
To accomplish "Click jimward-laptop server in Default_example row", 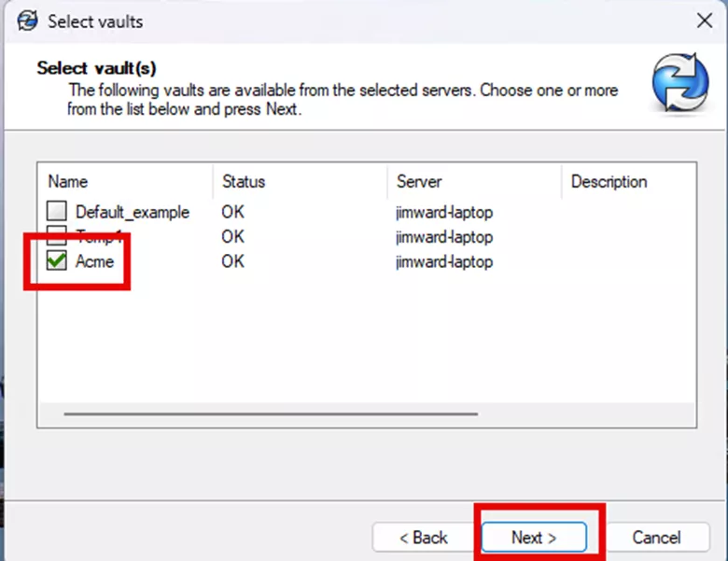I will (444, 213).
